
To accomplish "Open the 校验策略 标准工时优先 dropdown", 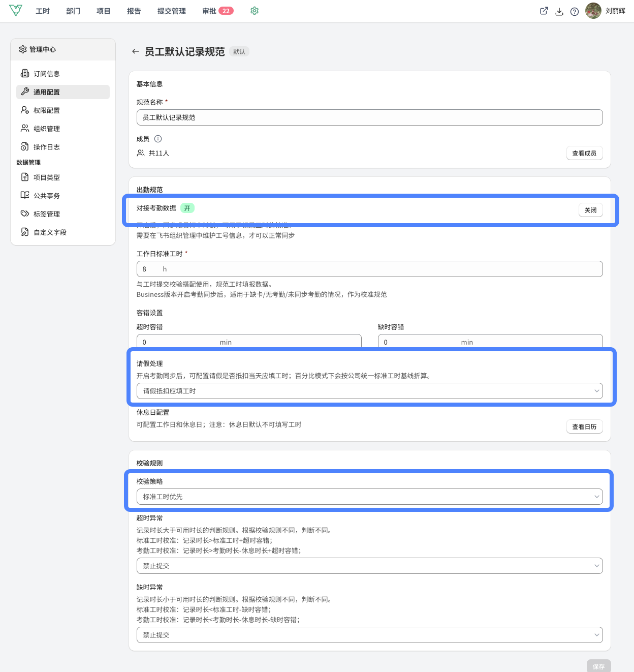I will pos(370,497).
